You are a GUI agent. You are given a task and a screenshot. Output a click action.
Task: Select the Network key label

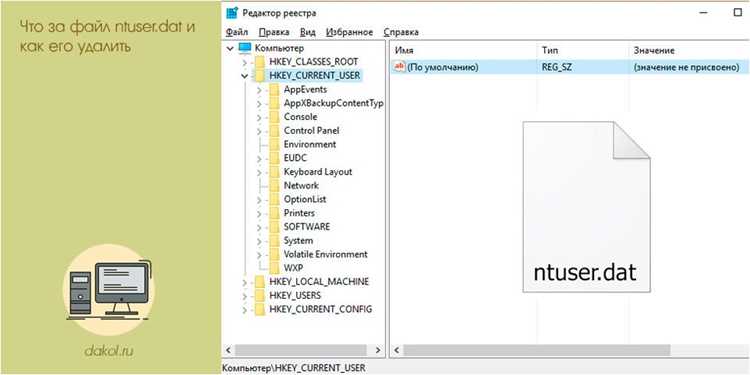point(301,186)
